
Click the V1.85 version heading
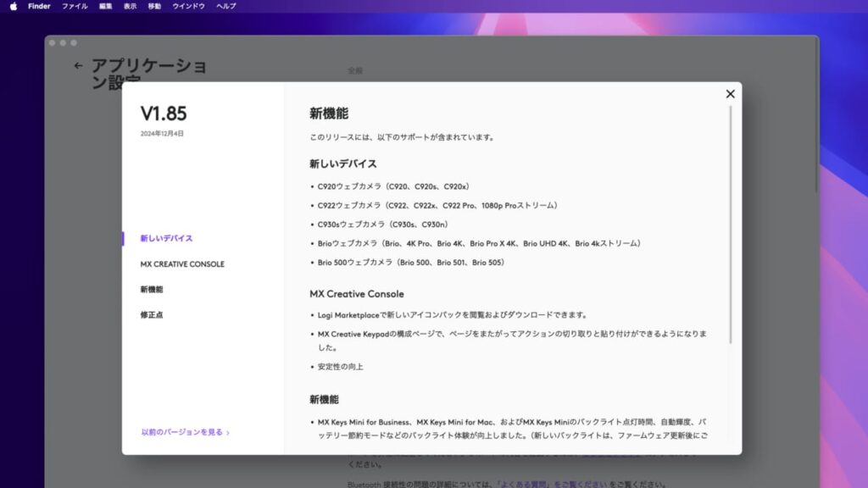pyautogui.click(x=163, y=112)
